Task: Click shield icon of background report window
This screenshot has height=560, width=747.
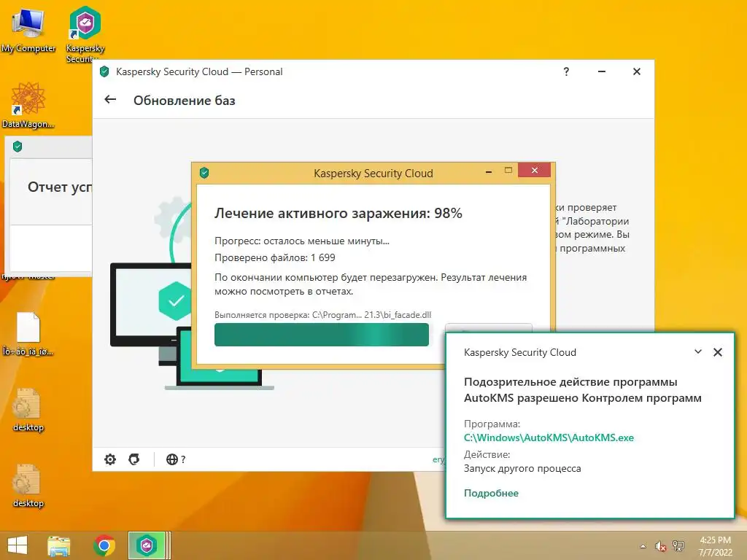Action: [18, 146]
